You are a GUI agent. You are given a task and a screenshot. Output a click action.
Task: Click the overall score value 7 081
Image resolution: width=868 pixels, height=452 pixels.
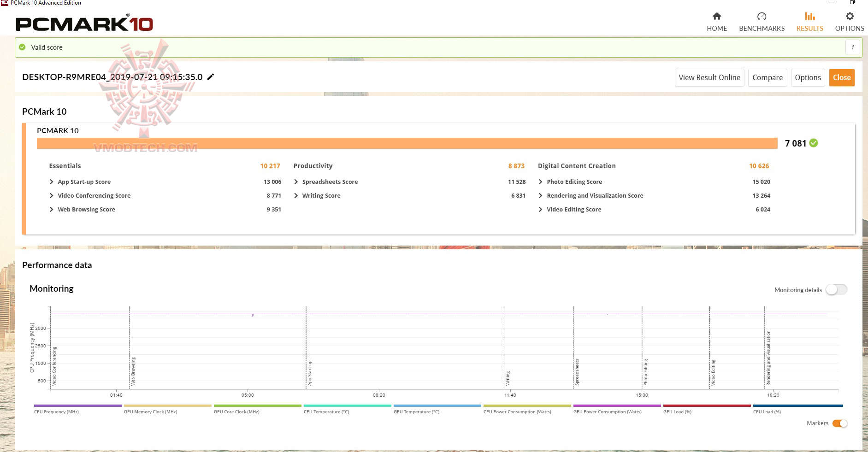pyautogui.click(x=796, y=143)
